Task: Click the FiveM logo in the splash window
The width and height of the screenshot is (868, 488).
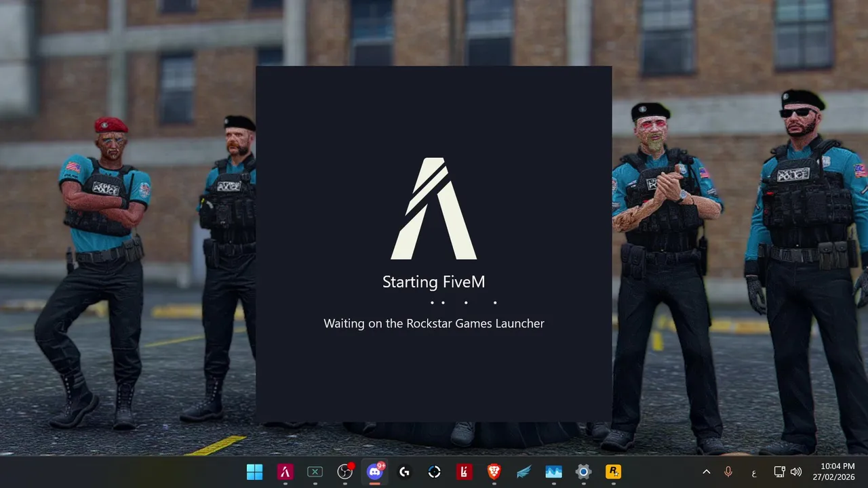Action: [x=434, y=209]
